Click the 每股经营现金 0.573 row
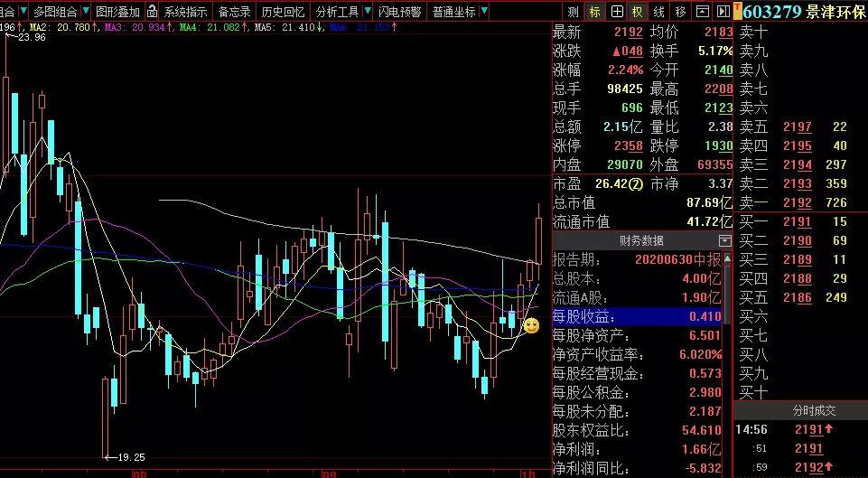The width and height of the screenshot is (868, 478). coord(637,373)
